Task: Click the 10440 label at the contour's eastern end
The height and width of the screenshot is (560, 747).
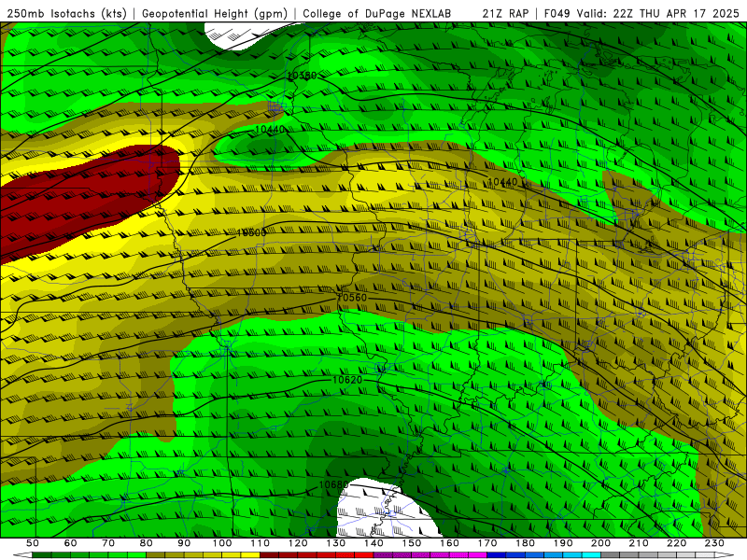Action: [x=502, y=181]
